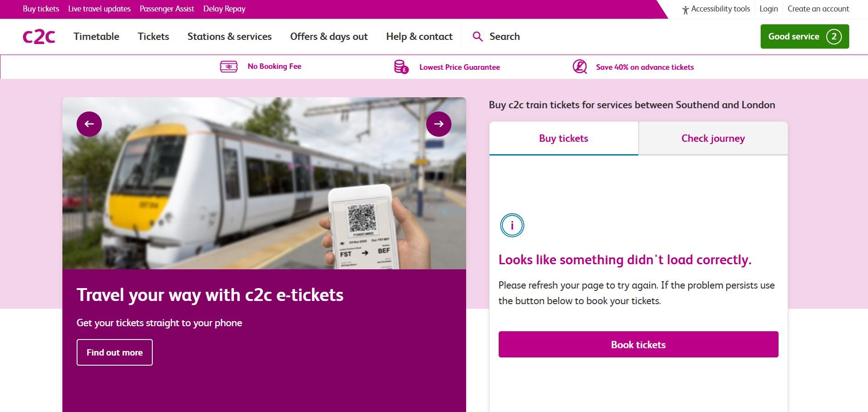Select the Buy tickets tab
This screenshot has width=868, height=412.
[563, 139]
